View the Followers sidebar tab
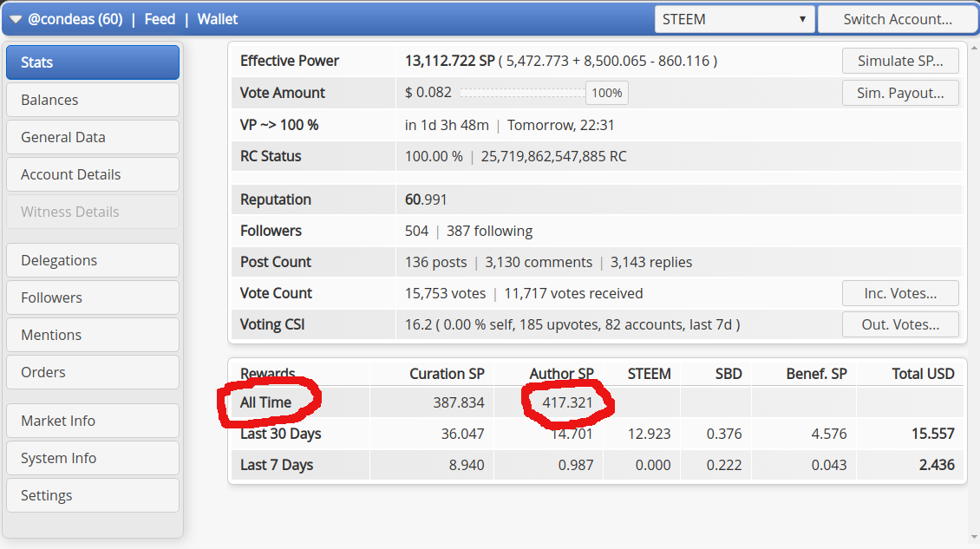This screenshot has height=549, width=980. tap(92, 297)
